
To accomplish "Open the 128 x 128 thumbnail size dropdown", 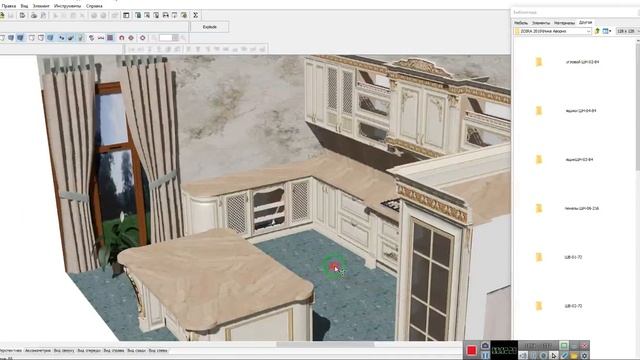I will click(x=627, y=31).
